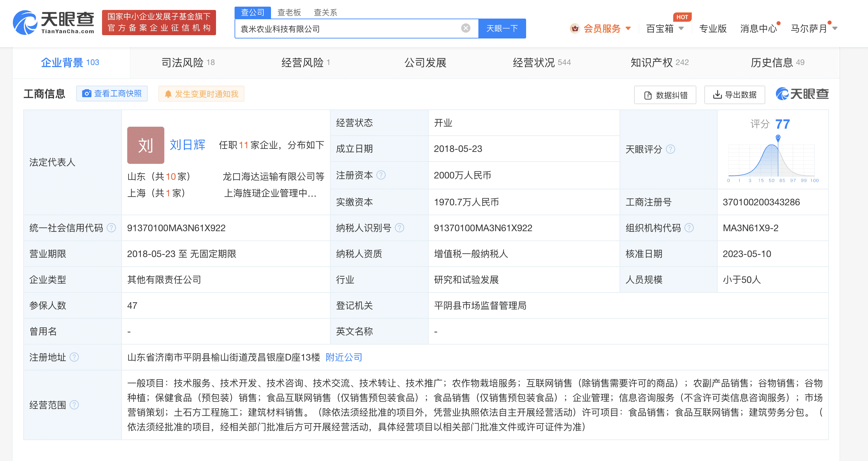The height and width of the screenshot is (461, 868).
Task: Open help icon next to 统一社会信用代码
Action: [111, 228]
